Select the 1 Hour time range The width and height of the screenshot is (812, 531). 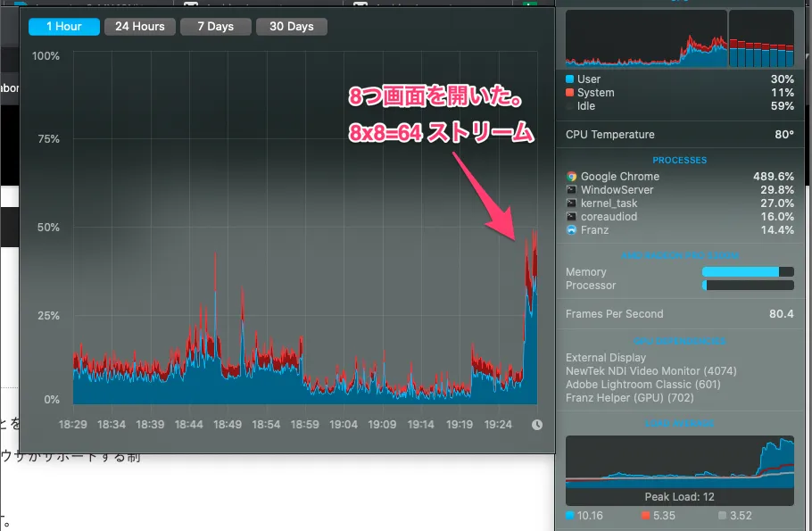(x=63, y=27)
